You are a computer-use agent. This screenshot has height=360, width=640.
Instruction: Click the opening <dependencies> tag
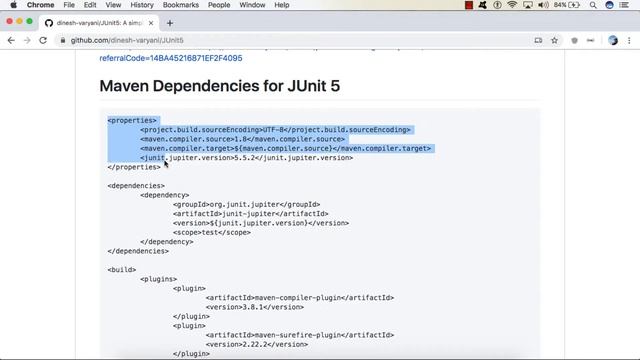[x=136, y=186]
